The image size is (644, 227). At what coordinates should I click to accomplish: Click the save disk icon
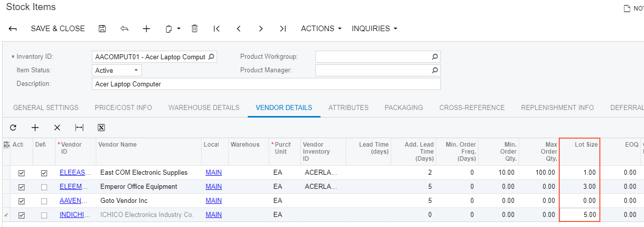(x=102, y=29)
